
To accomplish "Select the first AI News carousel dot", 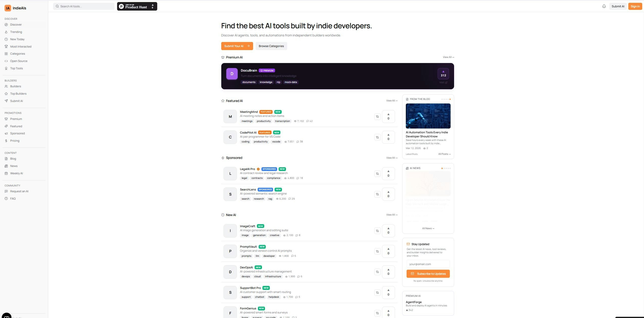I will point(442,168).
